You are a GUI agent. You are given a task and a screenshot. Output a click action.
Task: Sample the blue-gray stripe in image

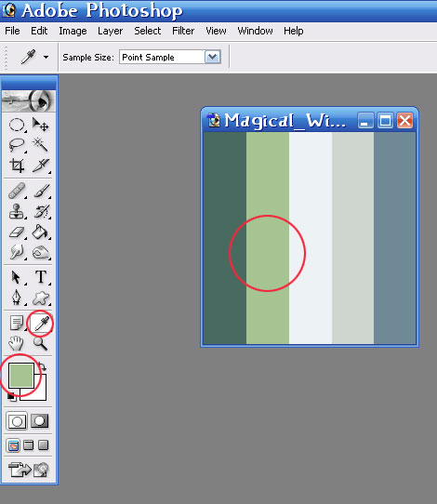pos(394,238)
